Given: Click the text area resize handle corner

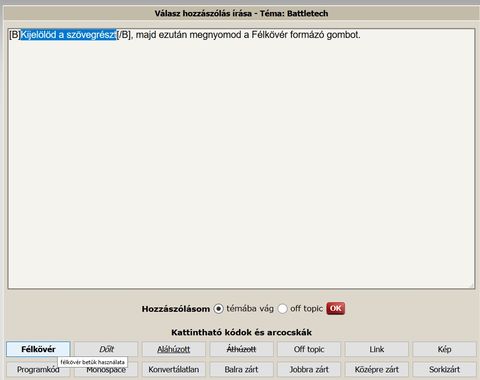Looking at the screenshot, I should [472, 285].
